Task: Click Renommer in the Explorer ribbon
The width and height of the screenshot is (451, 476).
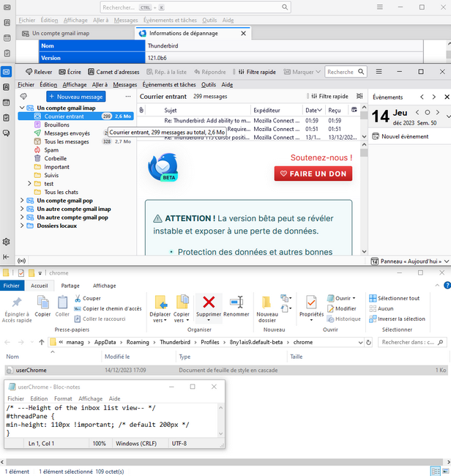Action: click(x=236, y=306)
